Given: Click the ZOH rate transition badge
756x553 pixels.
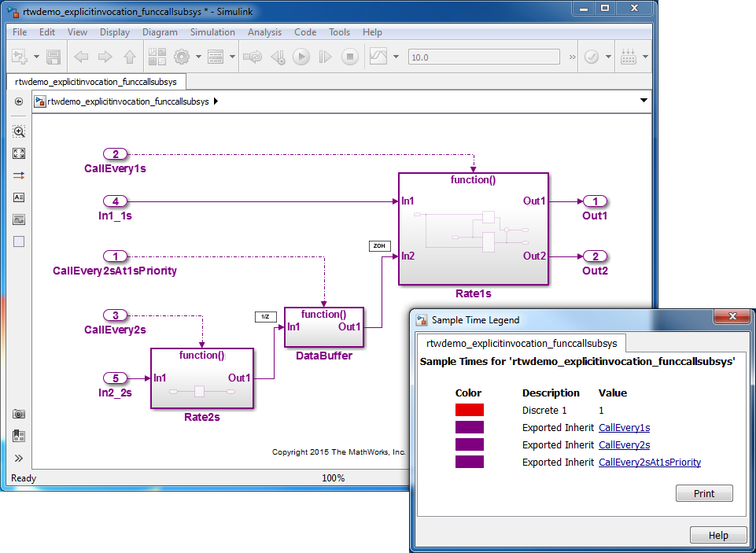Looking at the screenshot, I should [379, 246].
